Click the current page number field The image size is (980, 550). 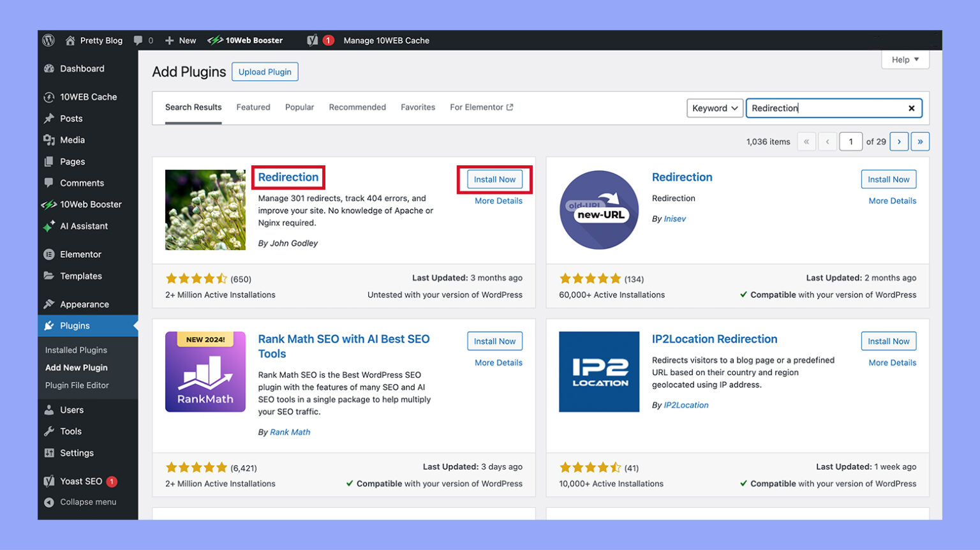[850, 141]
